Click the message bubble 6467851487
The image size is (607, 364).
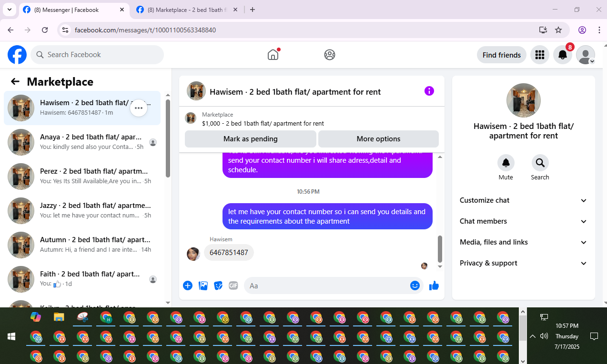pyautogui.click(x=229, y=253)
